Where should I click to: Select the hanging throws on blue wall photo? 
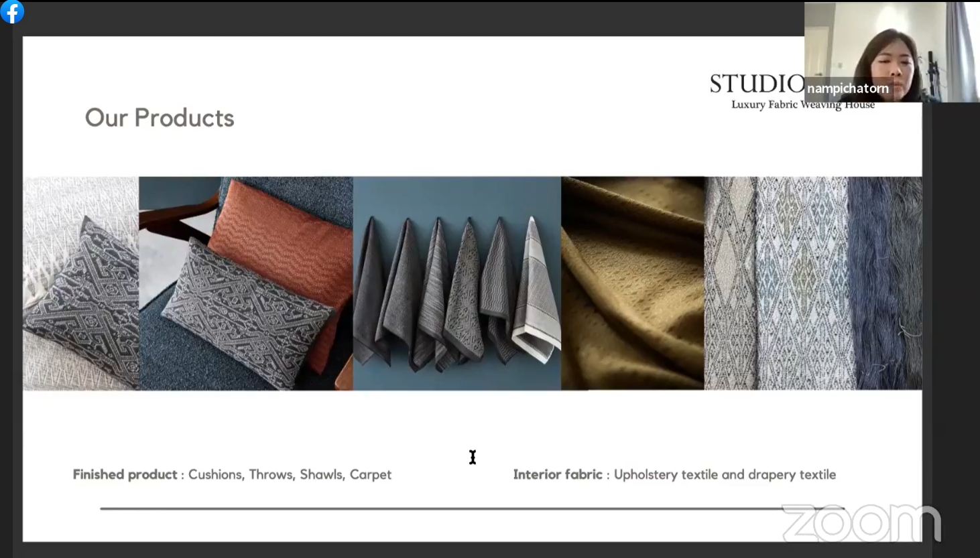[x=456, y=283]
